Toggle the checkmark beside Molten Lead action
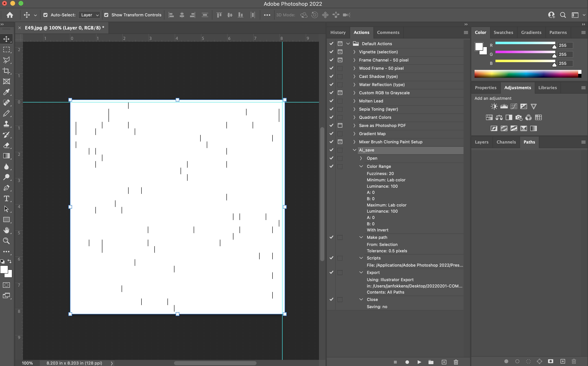This screenshot has height=366, width=588. point(331,101)
